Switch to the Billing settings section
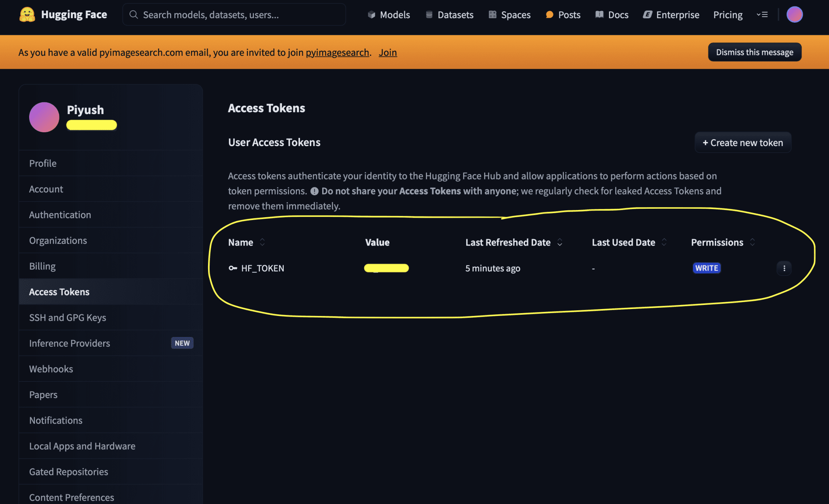The image size is (829, 504). click(42, 266)
